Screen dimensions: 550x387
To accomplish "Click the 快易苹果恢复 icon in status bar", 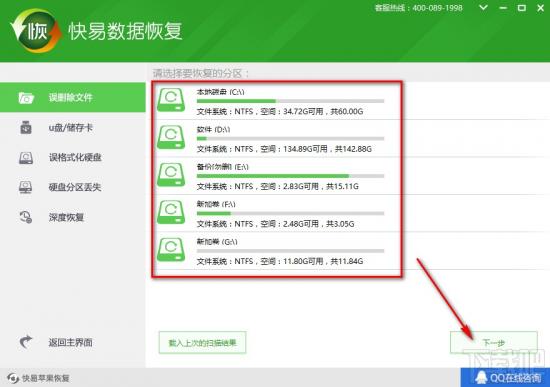I will 13,378.
